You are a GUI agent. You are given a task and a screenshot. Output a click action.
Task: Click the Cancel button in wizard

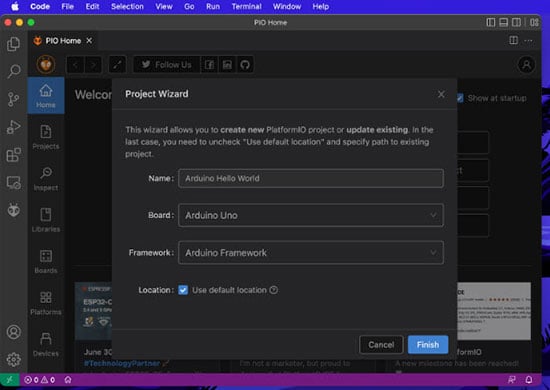381,345
